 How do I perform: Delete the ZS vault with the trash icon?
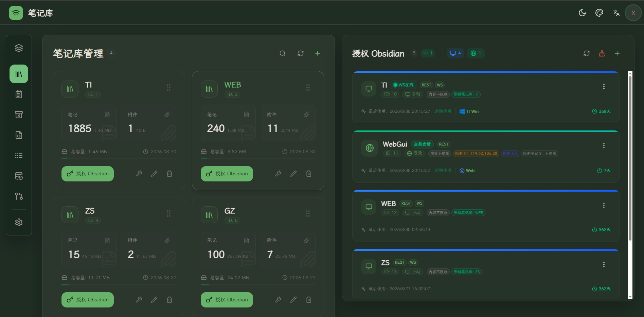coord(169,300)
